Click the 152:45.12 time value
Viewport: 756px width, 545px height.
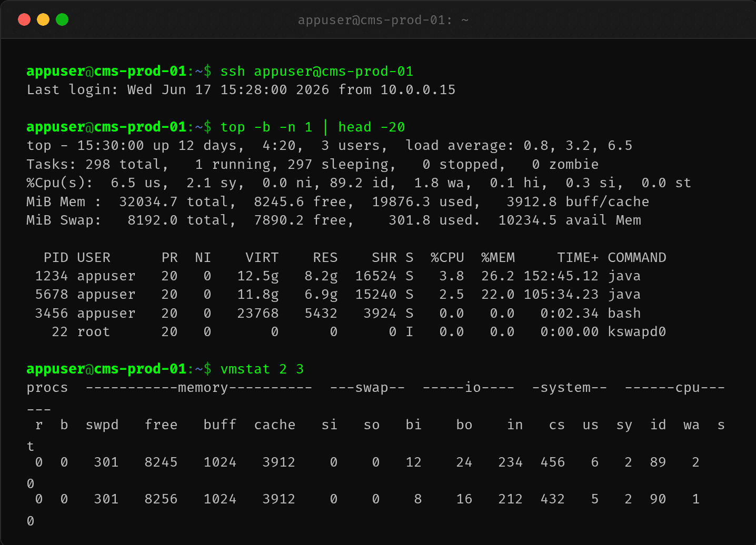coord(561,276)
